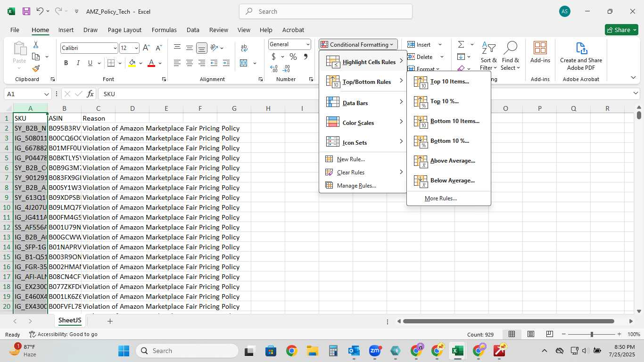644x362 pixels.
Task: Toggle Normal view in status bar
Action: [512, 334]
